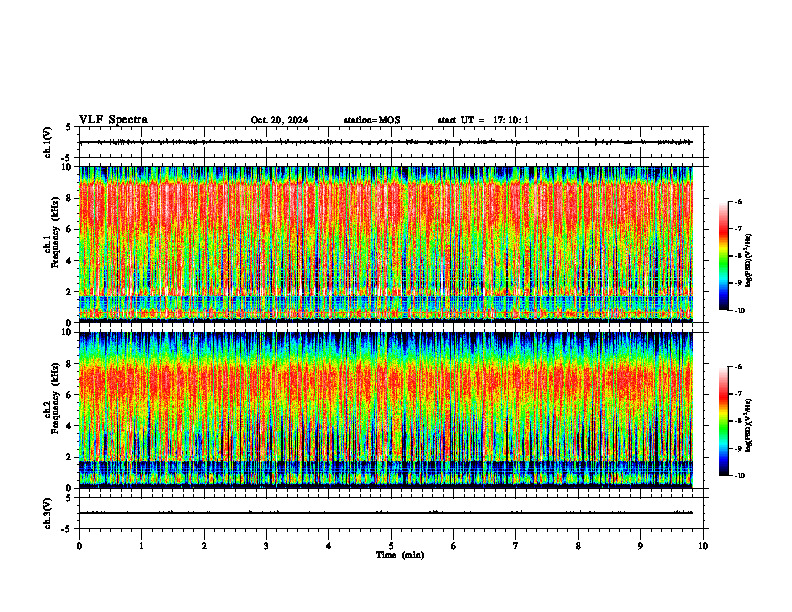Viewport: 792px width, 612px height.
Task: Click the "-10" label on ch.2 color bar
Action: coord(738,475)
